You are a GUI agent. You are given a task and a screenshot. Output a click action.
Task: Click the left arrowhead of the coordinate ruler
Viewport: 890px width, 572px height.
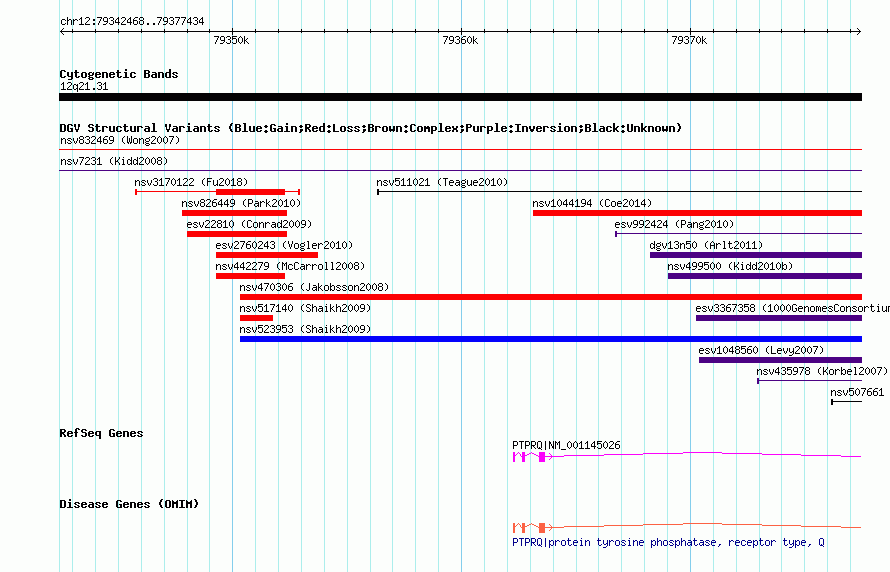click(63, 32)
